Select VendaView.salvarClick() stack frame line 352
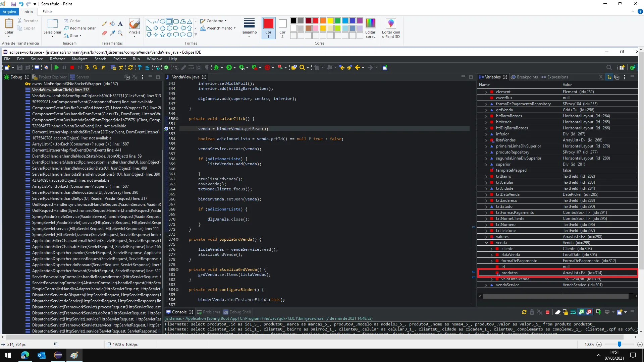The height and width of the screenshot is (362, 644). (x=61, y=90)
